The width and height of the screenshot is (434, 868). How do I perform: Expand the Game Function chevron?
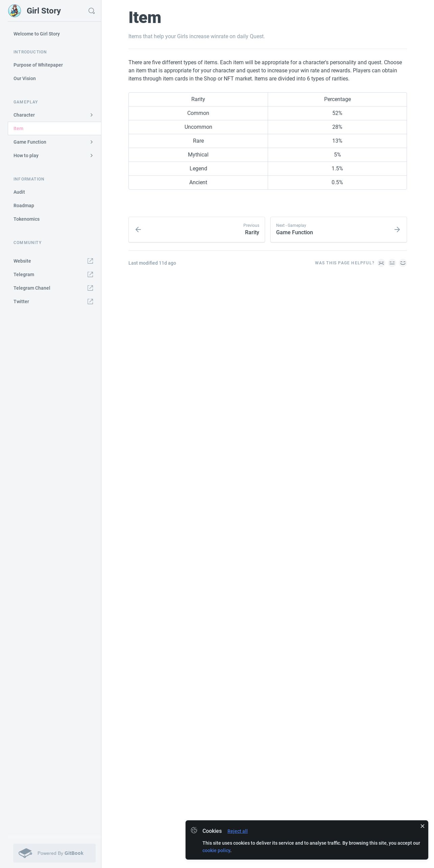(91, 142)
